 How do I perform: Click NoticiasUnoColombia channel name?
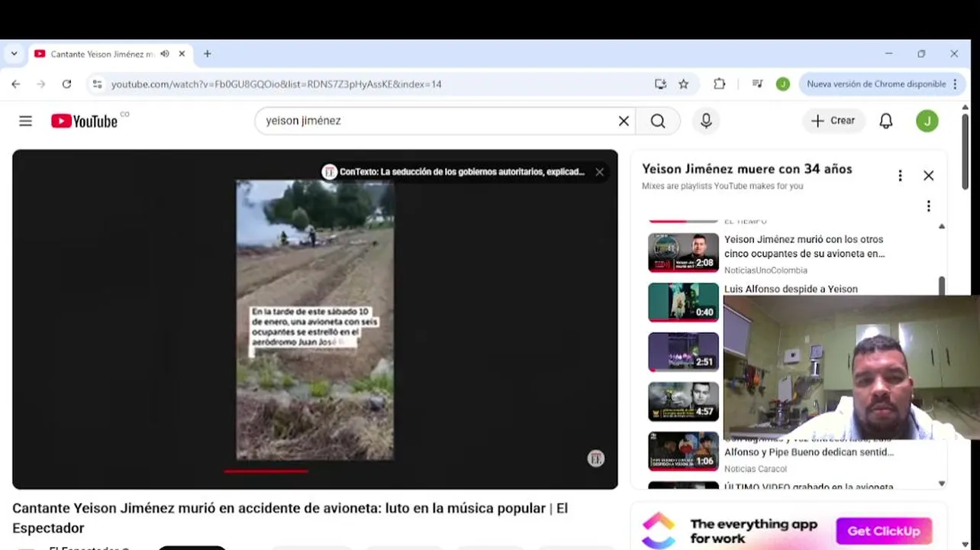tap(766, 270)
